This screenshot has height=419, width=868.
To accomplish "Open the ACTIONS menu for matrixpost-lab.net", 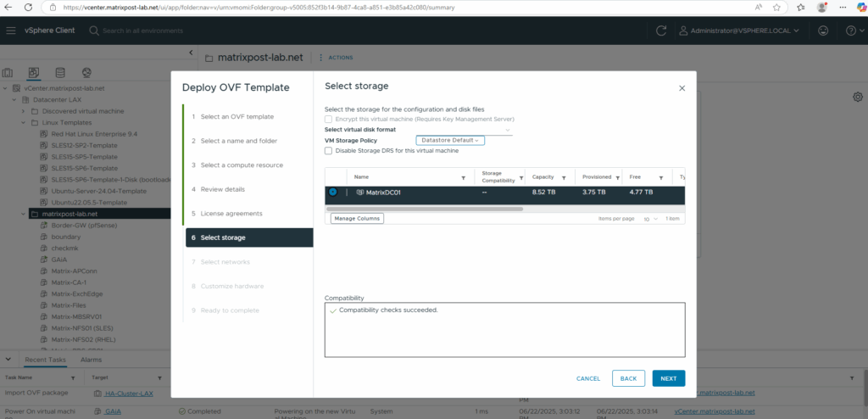I will (336, 58).
